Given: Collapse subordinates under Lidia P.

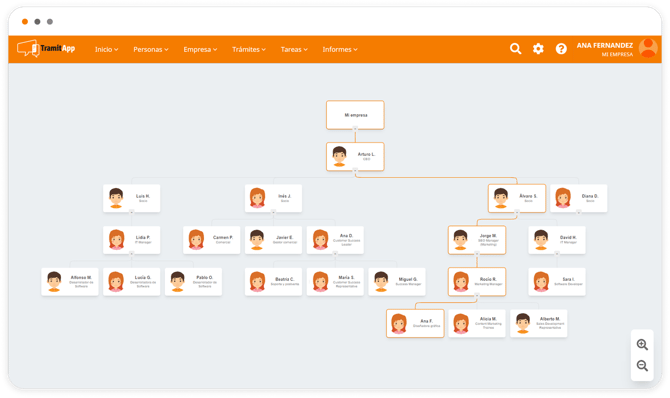Looking at the screenshot, I should pos(132,254).
